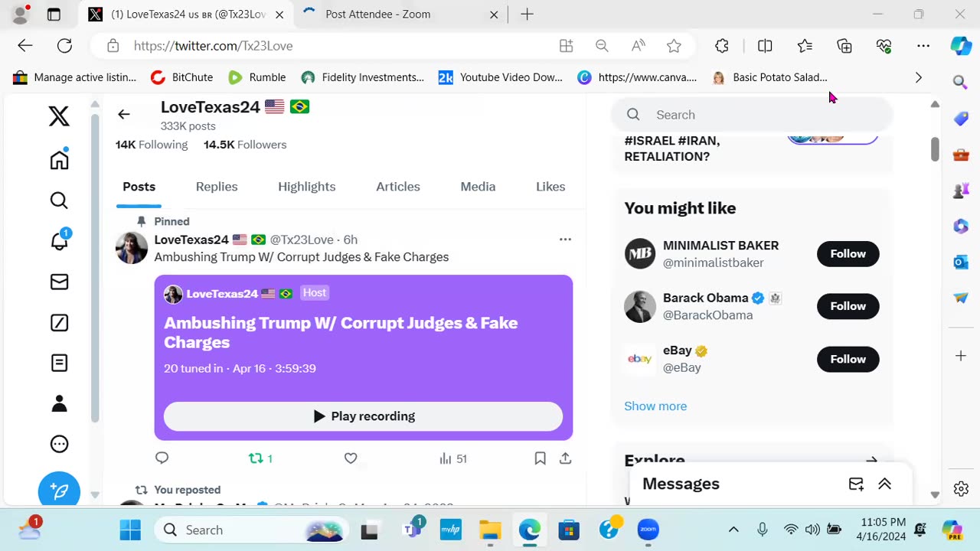The height and width of the screenshot is (551, 980).
Task: Open the tab actions menu
Action: pyautogui.click(x=54, y=15)
